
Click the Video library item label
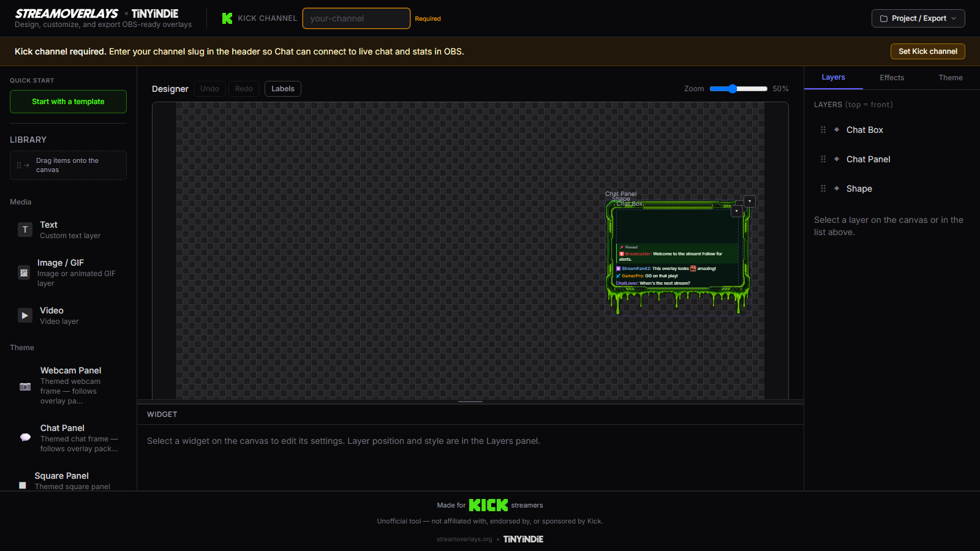pyautogui.click(x=52, y=310)
